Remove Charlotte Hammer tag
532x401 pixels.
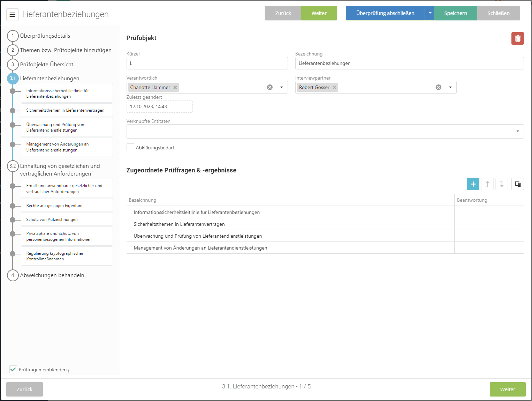pos(175,88)
